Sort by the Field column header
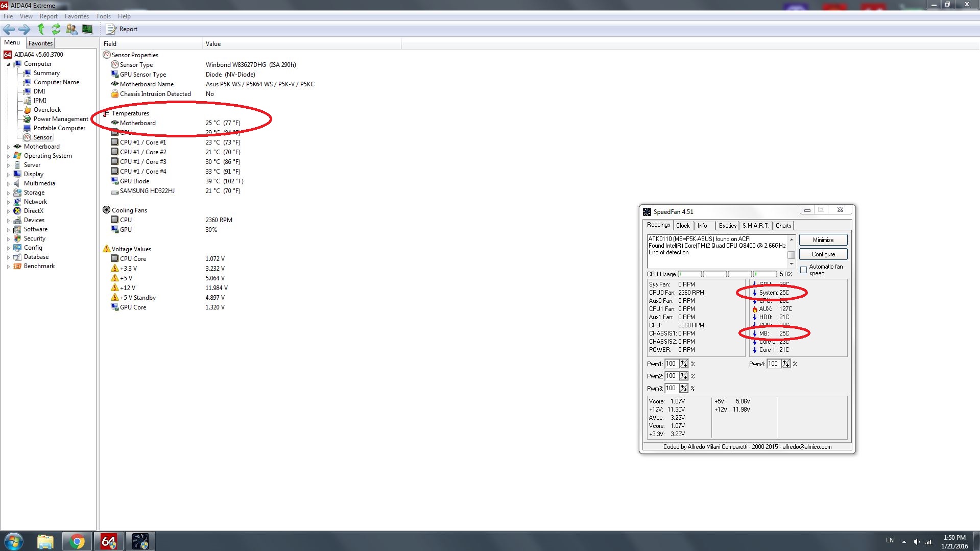This screenshot has height=551, width=980. tap(151, 44)
